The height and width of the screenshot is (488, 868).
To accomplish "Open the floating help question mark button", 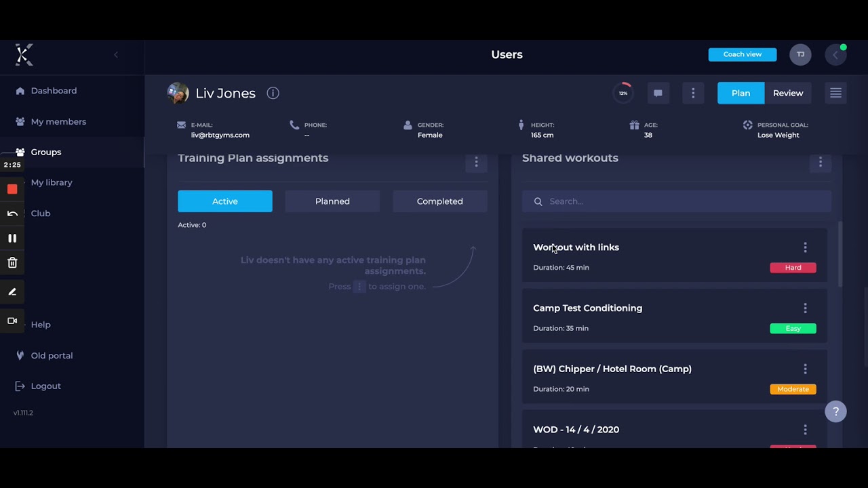I will [835, 411].
